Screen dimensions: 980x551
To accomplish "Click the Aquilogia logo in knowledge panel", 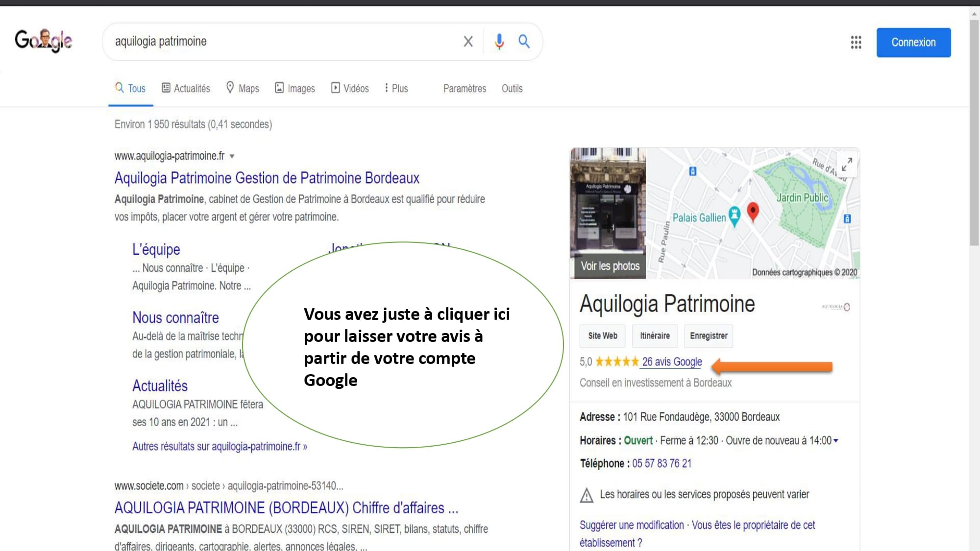I will [x=836, y=307].
